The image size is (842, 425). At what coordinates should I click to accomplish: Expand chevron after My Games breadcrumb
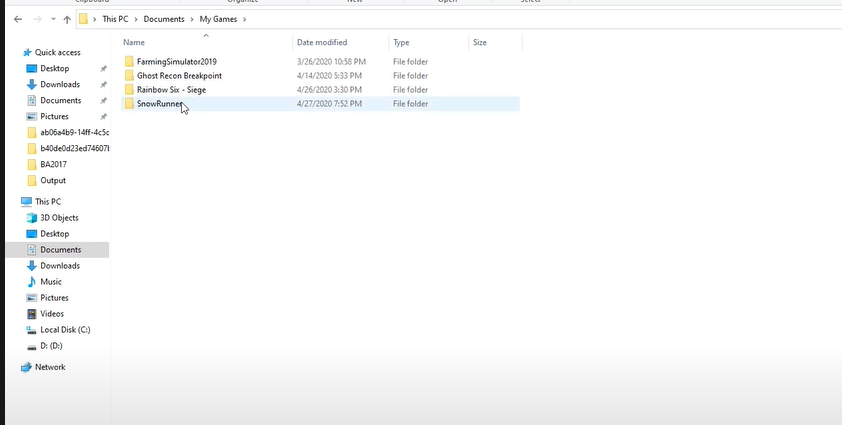245,19
